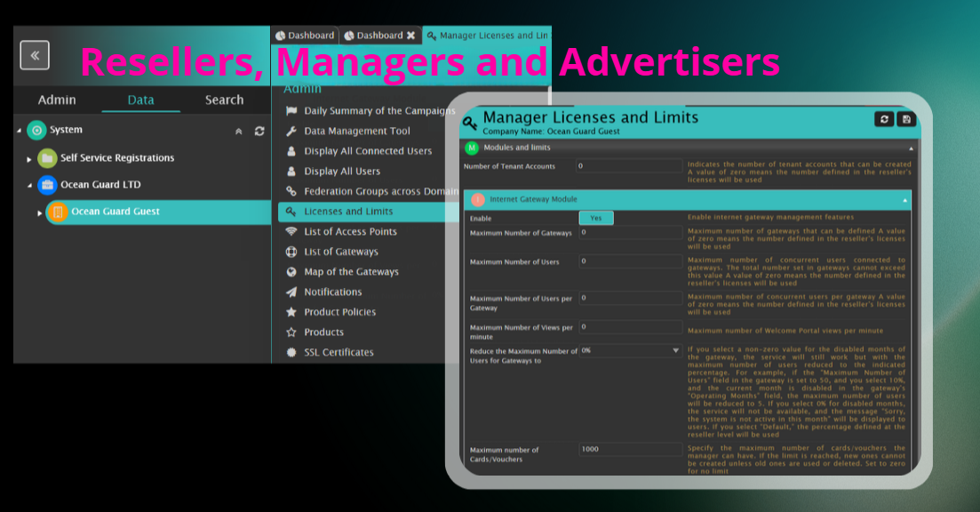
Task: Open the List of Access Points
Action: [x=350, y=231]
